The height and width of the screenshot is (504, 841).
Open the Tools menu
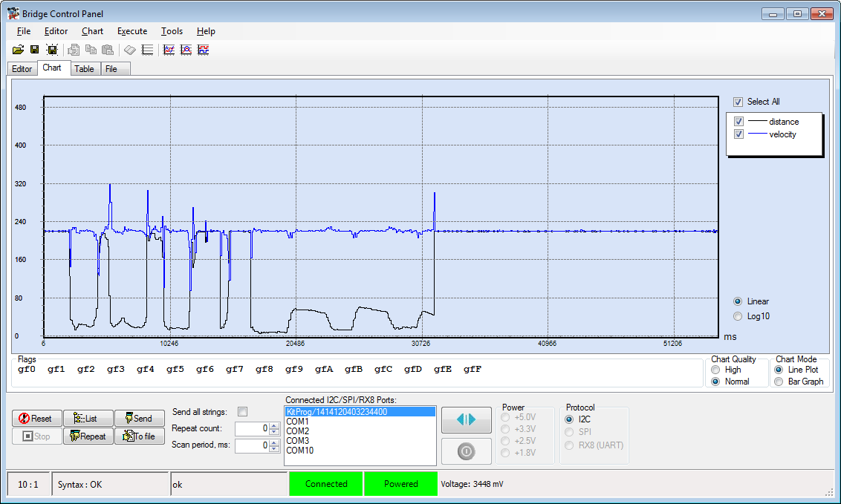coord(172,31)
